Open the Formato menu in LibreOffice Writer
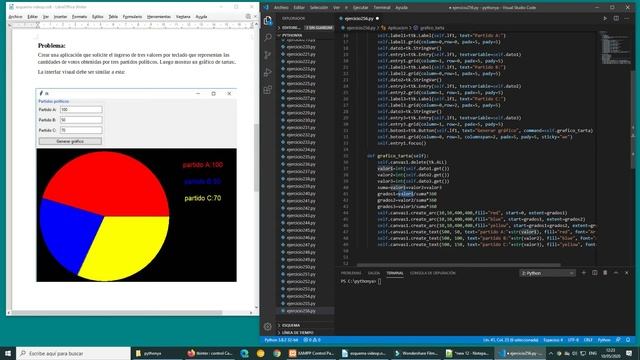This screenshot has width=640, height=360. (79, 16)
